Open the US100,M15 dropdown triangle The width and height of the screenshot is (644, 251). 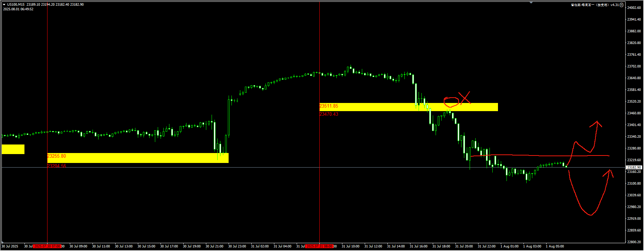click(x=4, y=5)
